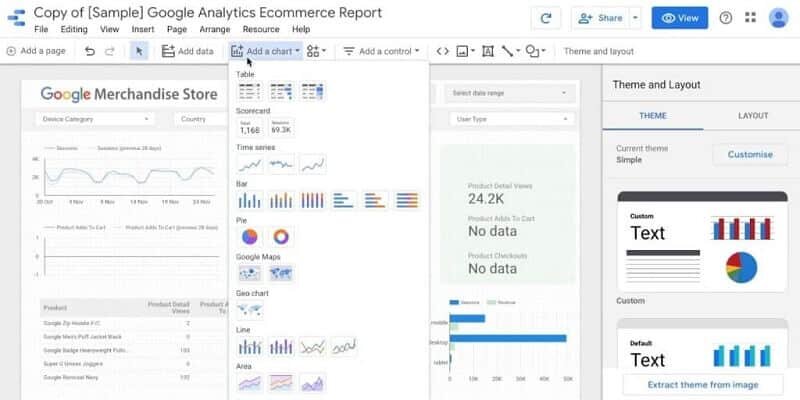Click the Customise theme button
This screenshot has height=400, width=800.
[x=750, y=154]
